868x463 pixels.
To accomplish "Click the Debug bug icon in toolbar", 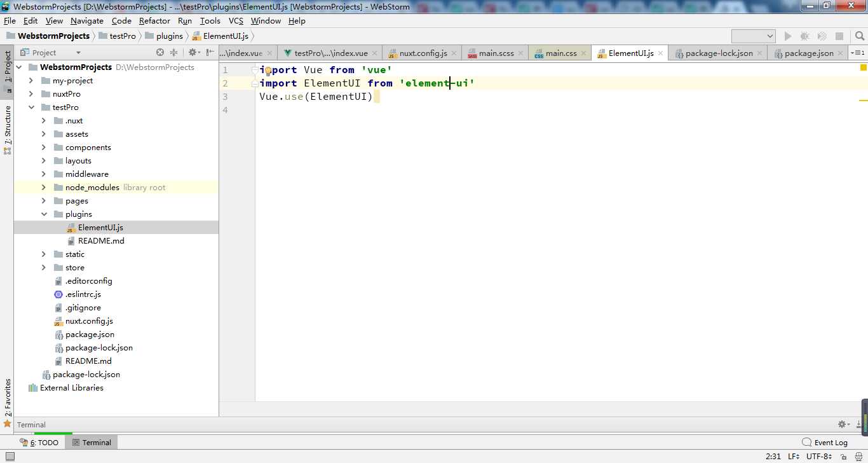I will coord(804,36).
